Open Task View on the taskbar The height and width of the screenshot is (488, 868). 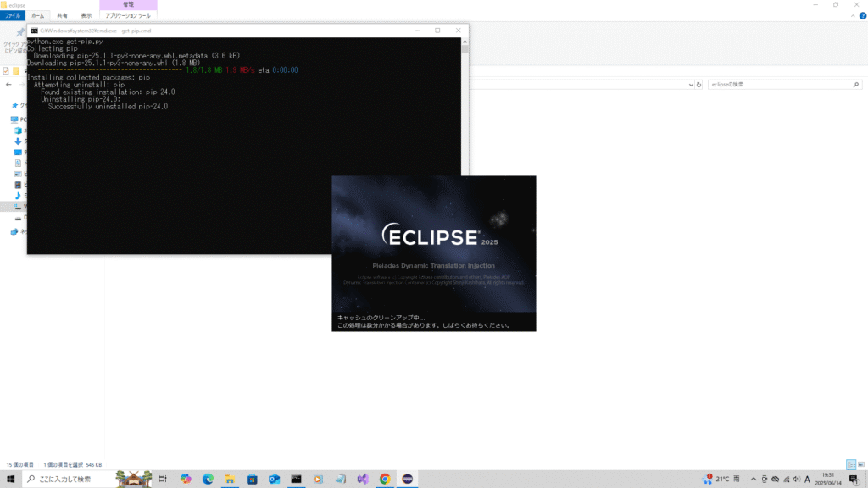163,479
